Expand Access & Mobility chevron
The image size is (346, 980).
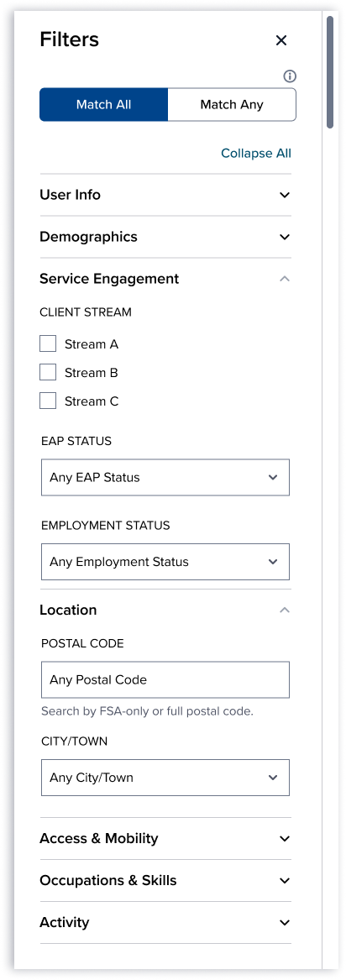pyautogui.click(x=285, y=839)
